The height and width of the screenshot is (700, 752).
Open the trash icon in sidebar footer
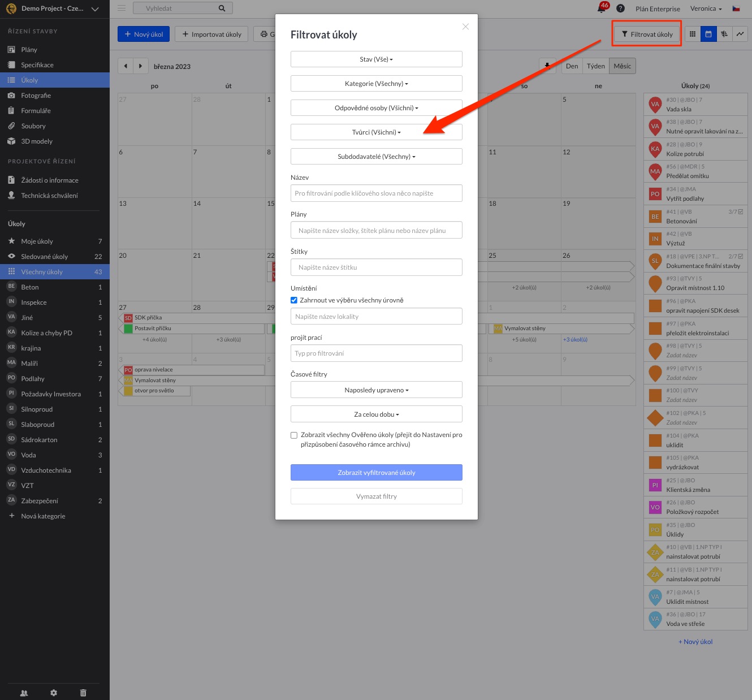click(x=83, y=693)
